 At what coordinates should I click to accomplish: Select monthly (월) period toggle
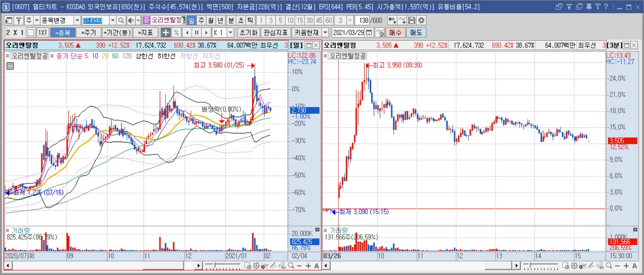click(211, 20)
